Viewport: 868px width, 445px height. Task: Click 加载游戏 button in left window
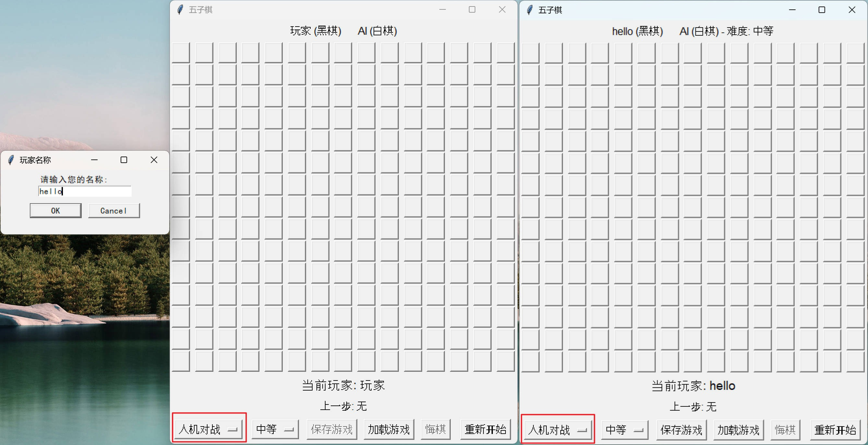point(388,429)
